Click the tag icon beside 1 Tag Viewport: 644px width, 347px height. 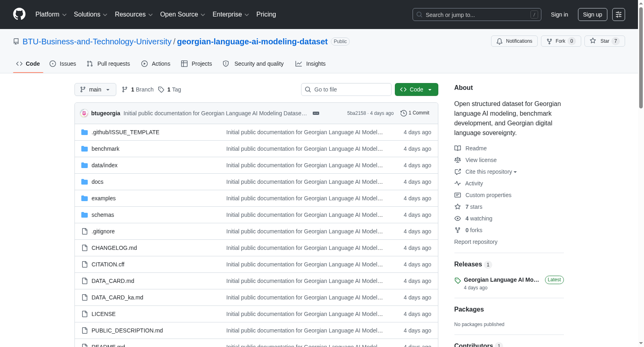click(161, 89)
